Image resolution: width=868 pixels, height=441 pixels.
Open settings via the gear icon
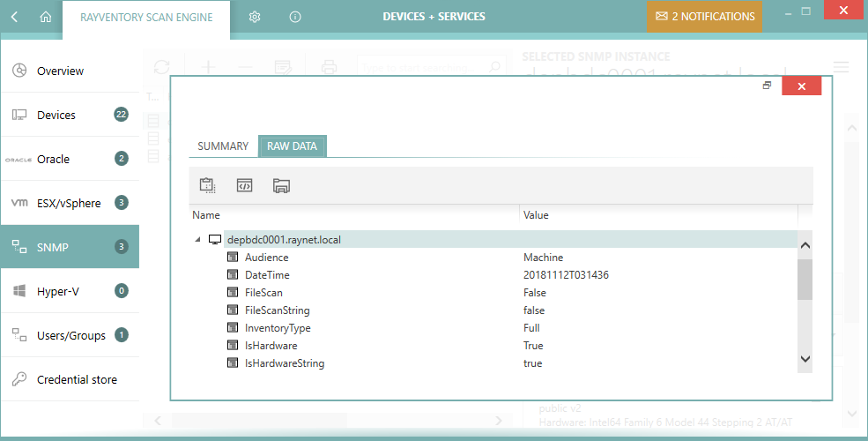coord(255,17)
